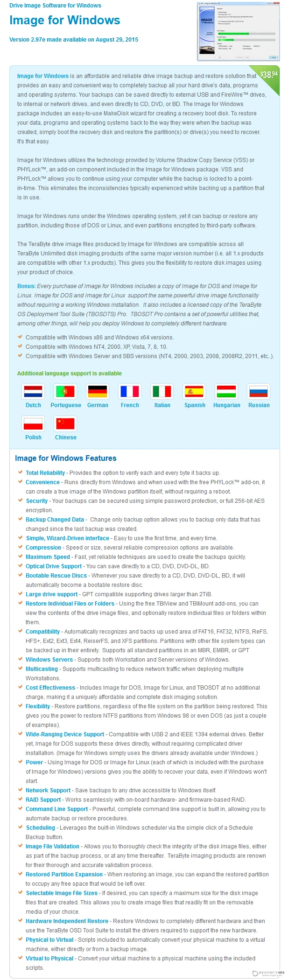Click checkmark beside Optical Drive Support

[x=21, y=566]
